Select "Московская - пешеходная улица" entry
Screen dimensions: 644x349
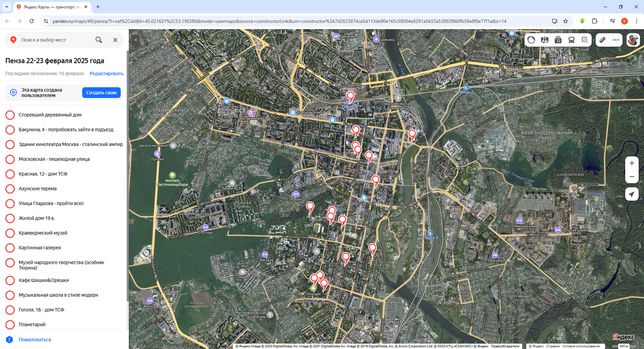point(64,159)
